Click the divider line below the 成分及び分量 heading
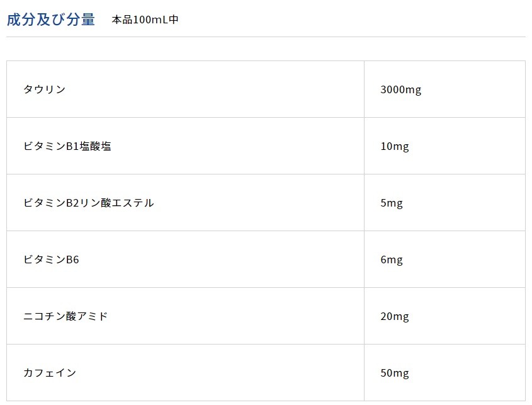 coord(266,37)
